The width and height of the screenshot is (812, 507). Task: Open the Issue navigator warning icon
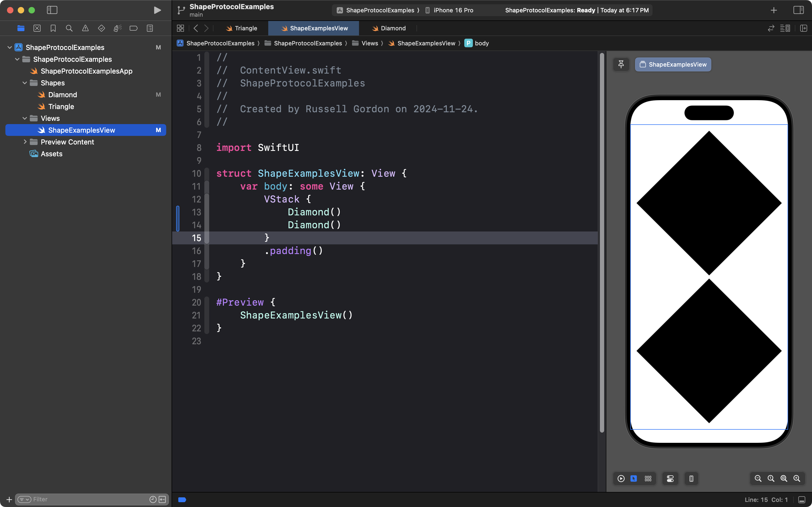pos(85,28)
